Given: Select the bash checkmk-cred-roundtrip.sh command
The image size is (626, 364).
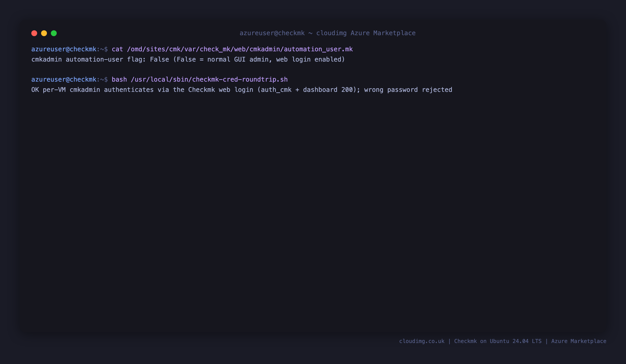Looking at the screenshot, I should [200, 80].
